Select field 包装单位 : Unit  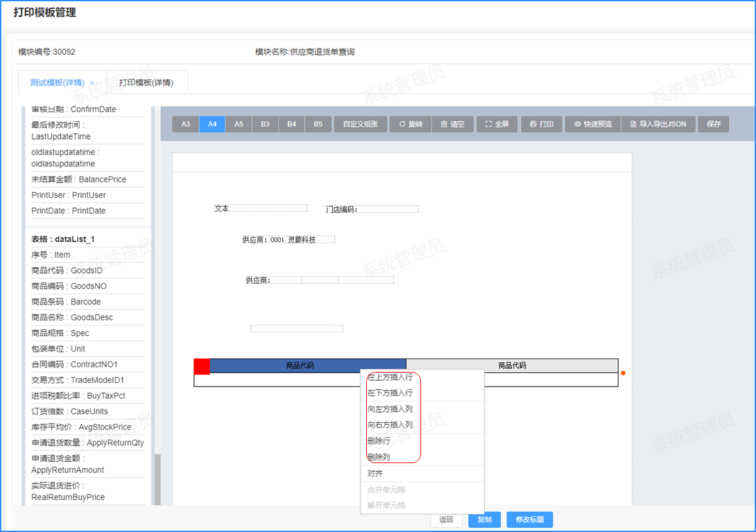coord(88,349)
